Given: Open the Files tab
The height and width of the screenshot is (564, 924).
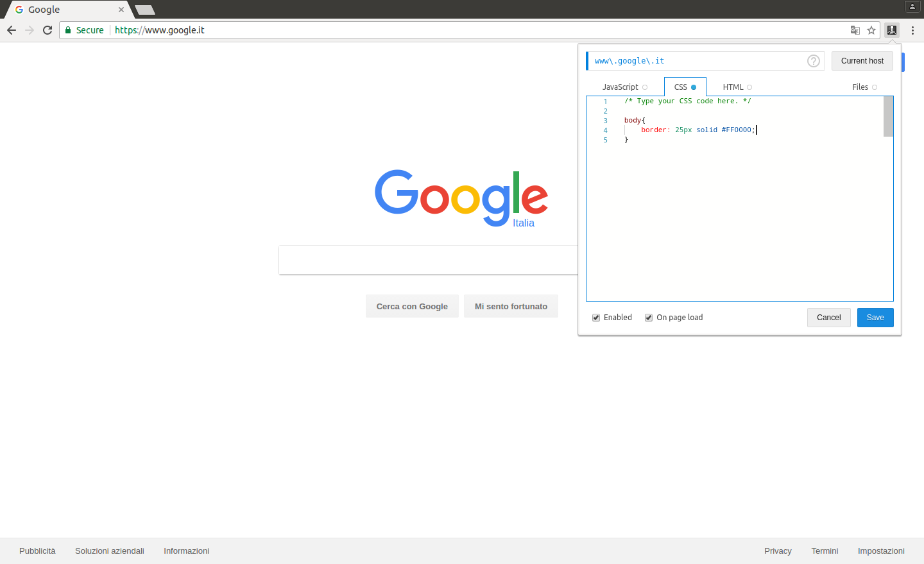Looking at the screenshot, I should (864, 87).
